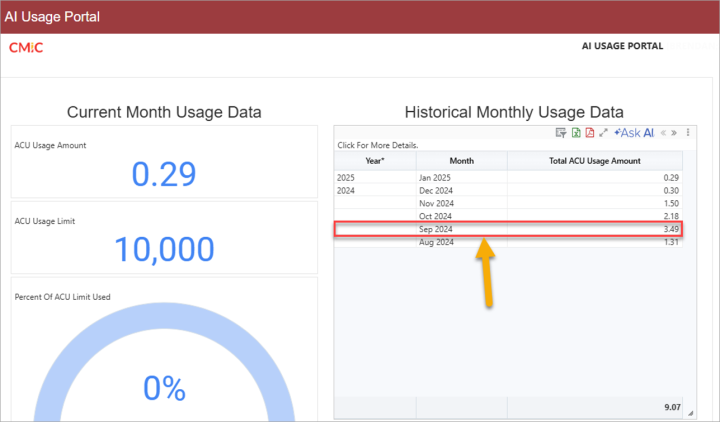Screen dimensions: 720x422
Task: Expand the Historical table to full view
Action: [x=603, y=133]
